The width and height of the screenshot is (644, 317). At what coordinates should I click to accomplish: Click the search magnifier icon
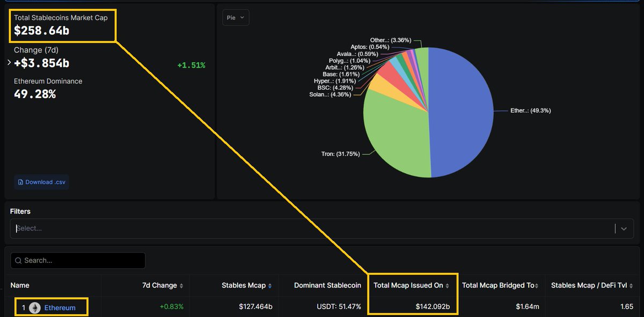(x=19, y=261)
